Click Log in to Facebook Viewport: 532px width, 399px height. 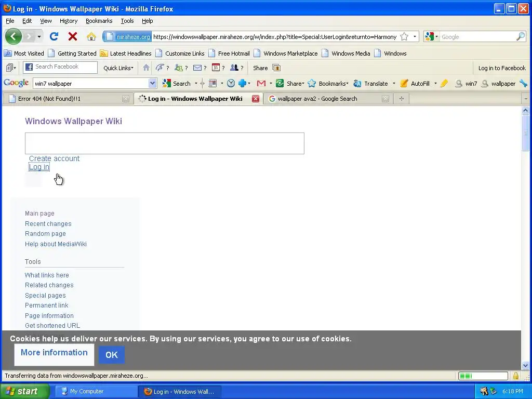502,68
